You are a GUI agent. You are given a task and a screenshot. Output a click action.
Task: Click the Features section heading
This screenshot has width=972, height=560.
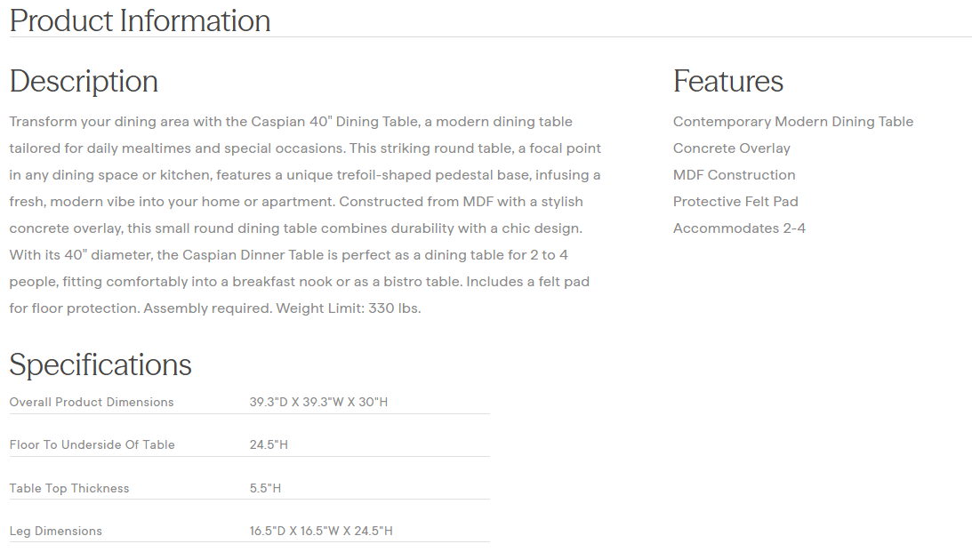(x=727, y=81)
